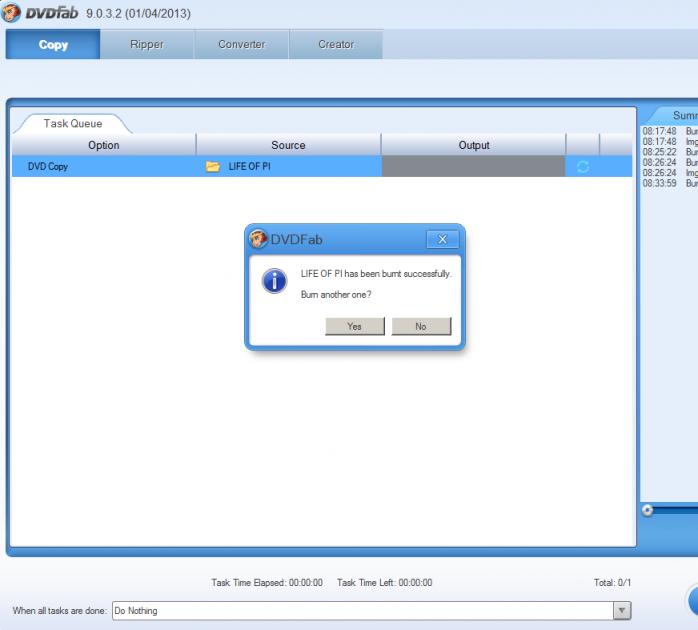The image size is (698, 630).
Task: Click the Option column header
Action: click(x=104, y=145)
